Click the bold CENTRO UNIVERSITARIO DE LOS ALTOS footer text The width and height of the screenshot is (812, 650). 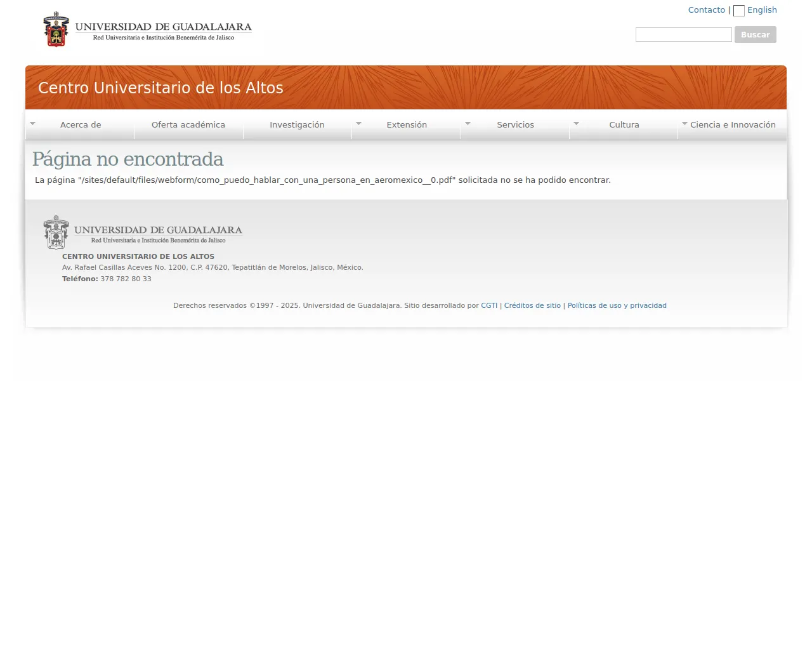click(x=138, y=257)
